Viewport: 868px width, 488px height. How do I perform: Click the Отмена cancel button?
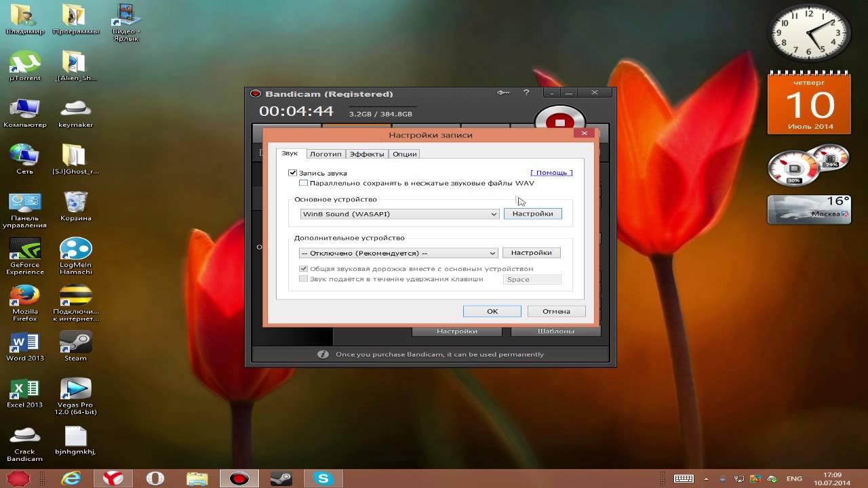(x=556, y=311)
